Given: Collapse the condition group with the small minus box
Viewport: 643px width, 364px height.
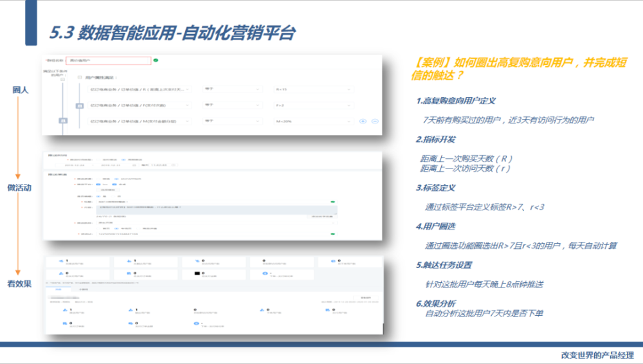Looking at the screenshot, I should (63, 80).
